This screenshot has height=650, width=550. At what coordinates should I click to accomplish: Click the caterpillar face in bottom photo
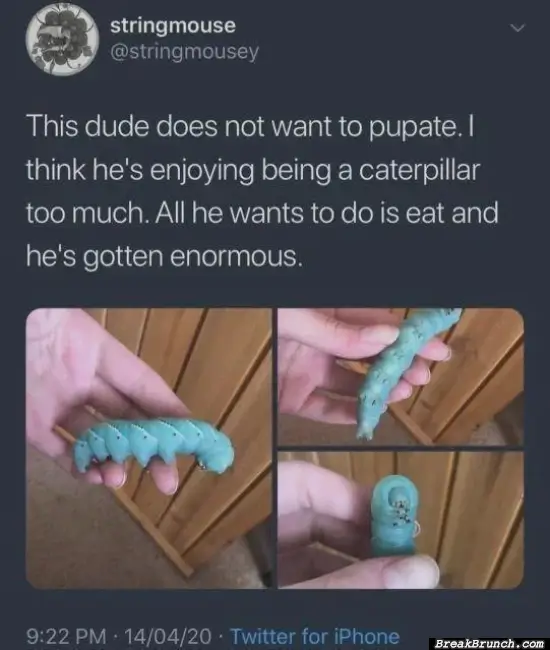[397, 501]
